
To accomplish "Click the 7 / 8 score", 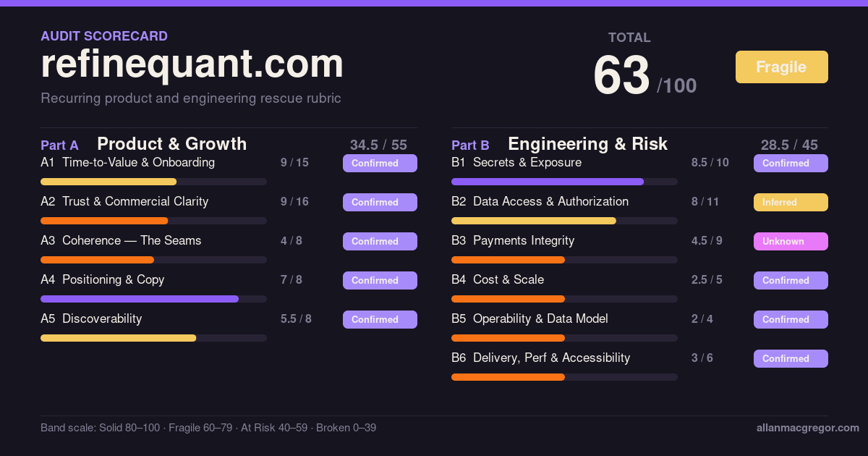I will point(292,279).
